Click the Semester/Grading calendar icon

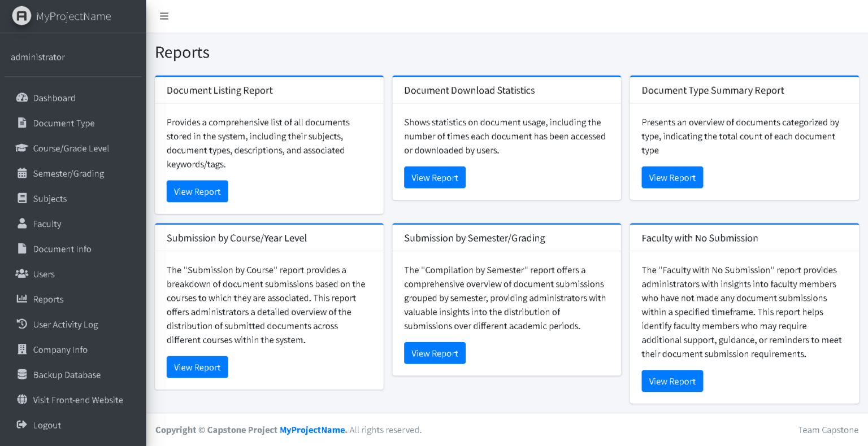point(22,173)
